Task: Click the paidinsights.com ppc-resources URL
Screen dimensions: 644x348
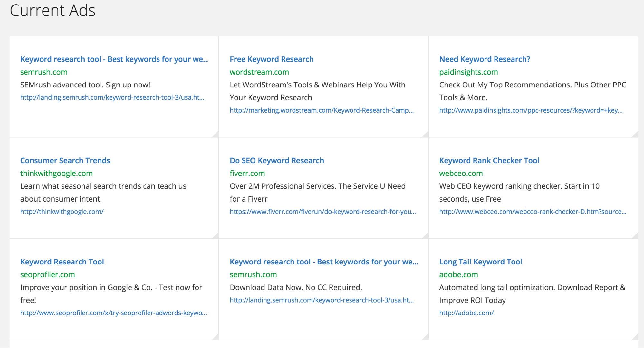Action: coord(531,110)
